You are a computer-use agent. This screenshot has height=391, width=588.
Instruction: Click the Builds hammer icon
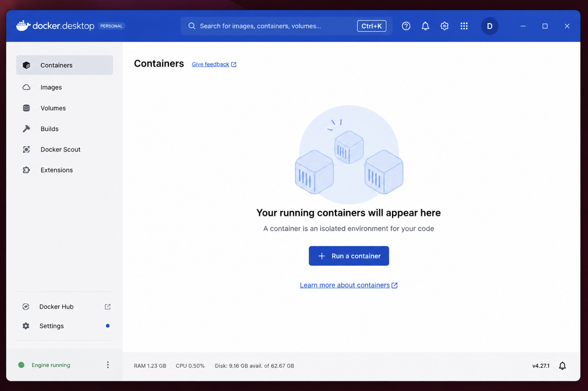pyautogui.click(x=26, y=129)
